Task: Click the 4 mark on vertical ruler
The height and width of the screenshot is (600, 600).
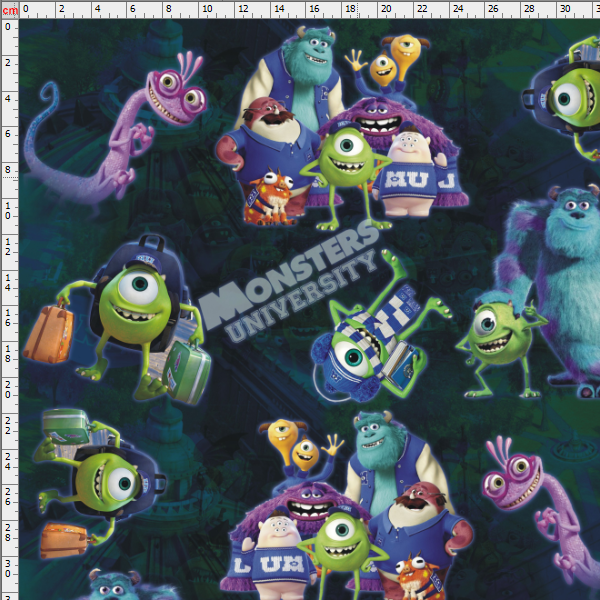Action: click(x=9, y=98)
